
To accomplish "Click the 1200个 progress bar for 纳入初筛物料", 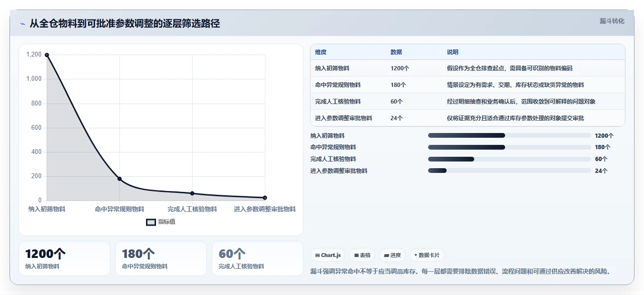I will (x=509, y=135).
